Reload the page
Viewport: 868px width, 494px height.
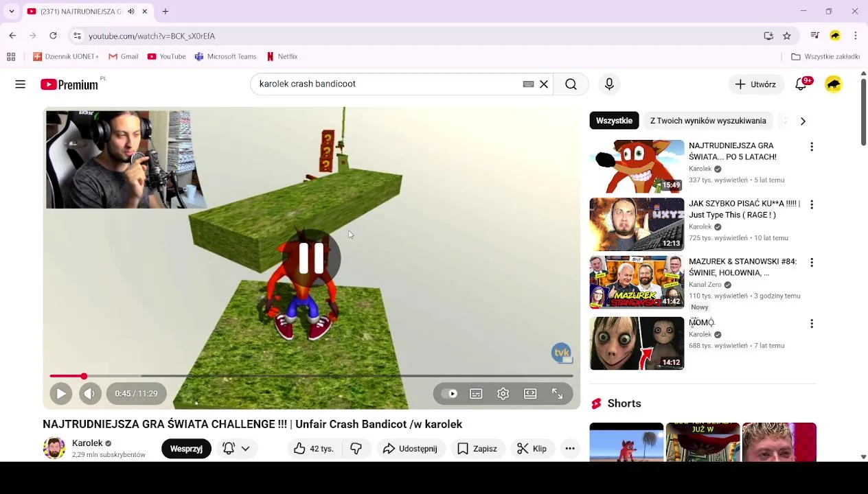(53, 36)
